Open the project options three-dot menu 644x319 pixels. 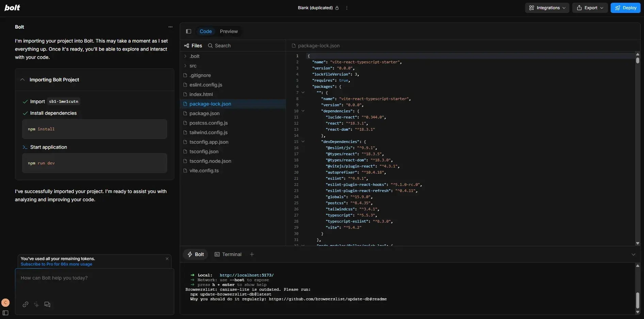point(347,8)
